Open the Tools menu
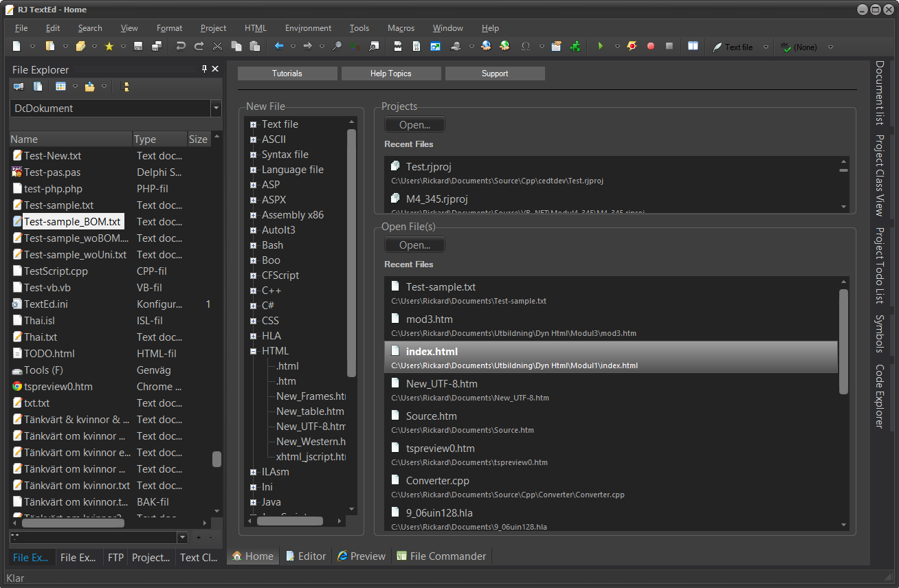This screenshot has height=588, width=899. [359, 28]
